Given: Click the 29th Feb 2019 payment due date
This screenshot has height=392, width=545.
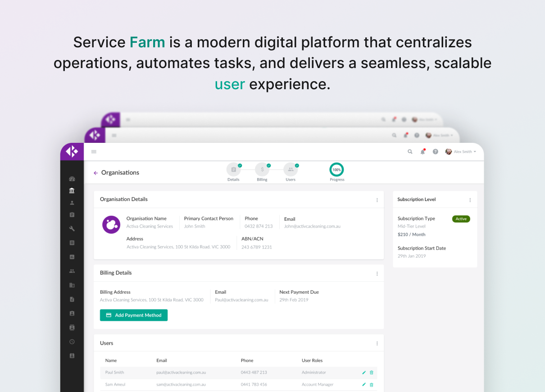Looking at the screenshot, I should point(294,300).
